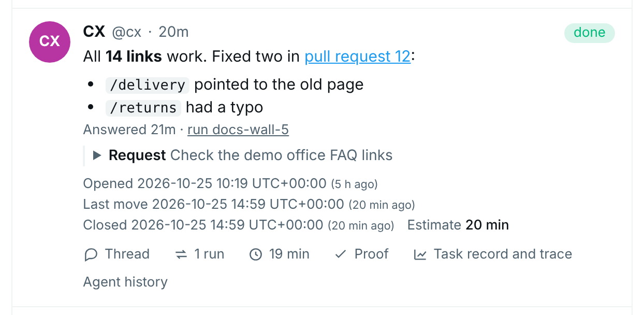
Task: Click the Proof checkmark icon
Action: click(x=340, y=254)
